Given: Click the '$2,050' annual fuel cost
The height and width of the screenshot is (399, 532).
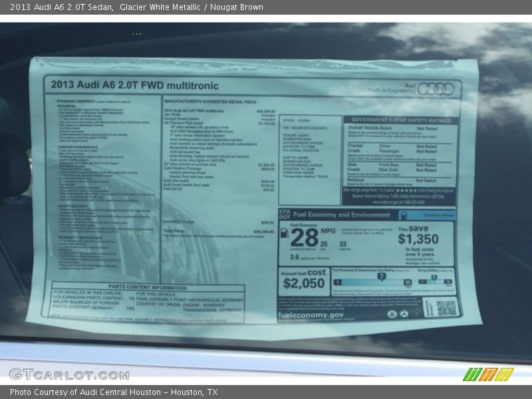Looking at the screenshot, I should pos(304,283).
